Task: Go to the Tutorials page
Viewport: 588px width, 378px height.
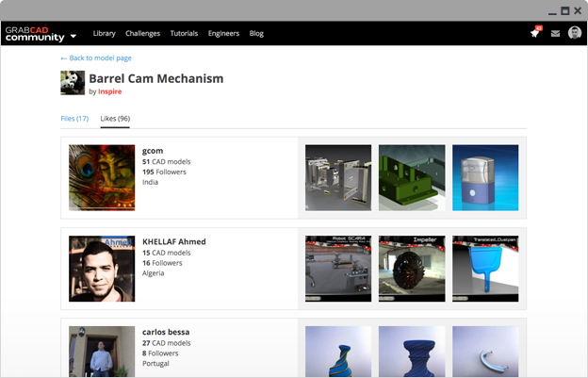Action: (184, 34)
